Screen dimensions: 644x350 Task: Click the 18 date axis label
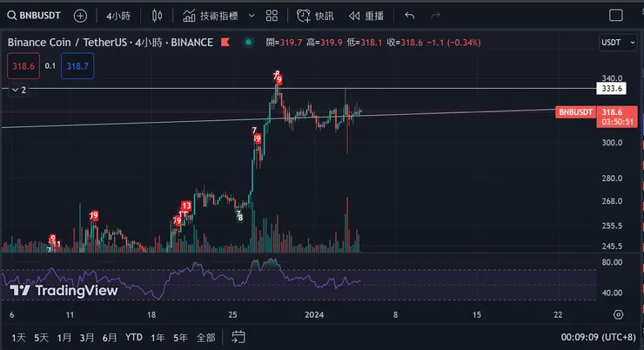151,314
